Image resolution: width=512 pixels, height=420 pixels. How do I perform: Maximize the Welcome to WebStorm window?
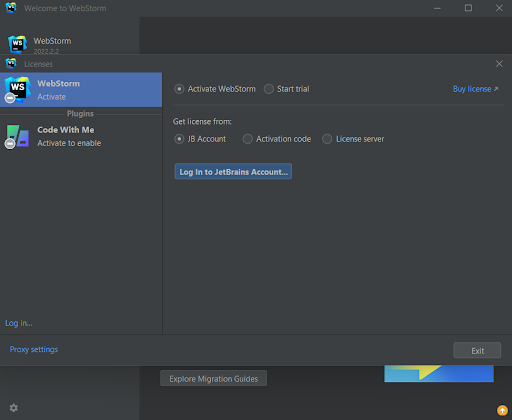(468, 8)
